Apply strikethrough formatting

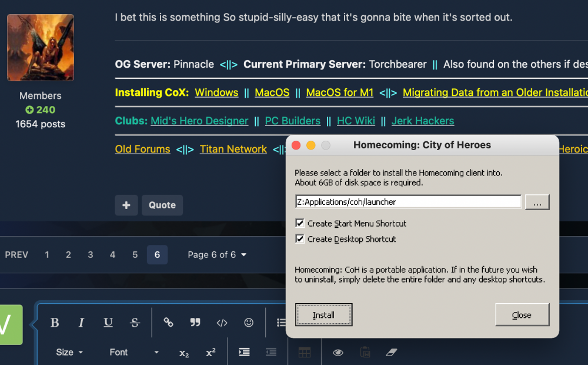tap(135, 323)
